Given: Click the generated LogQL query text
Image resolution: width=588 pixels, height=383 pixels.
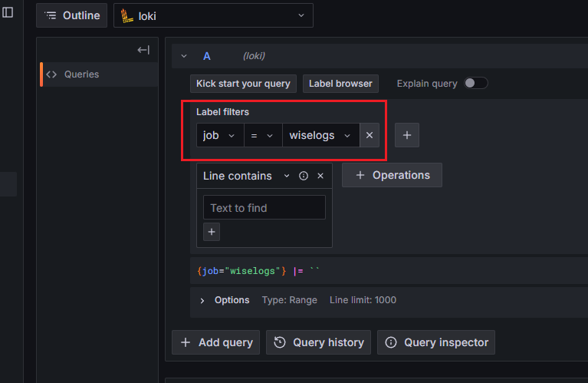Looking at the screenshot, I should coord(258,271).
